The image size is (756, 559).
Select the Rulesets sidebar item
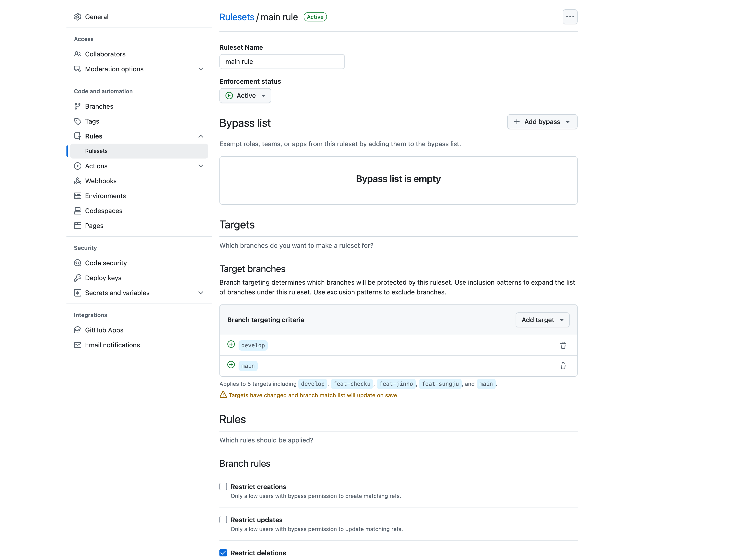tap(97, 151)
